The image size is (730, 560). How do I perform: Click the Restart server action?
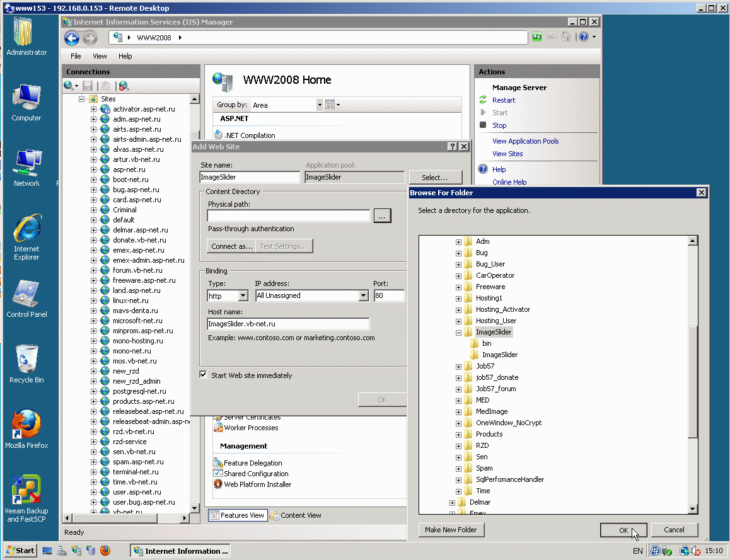(x=503, y=100)
